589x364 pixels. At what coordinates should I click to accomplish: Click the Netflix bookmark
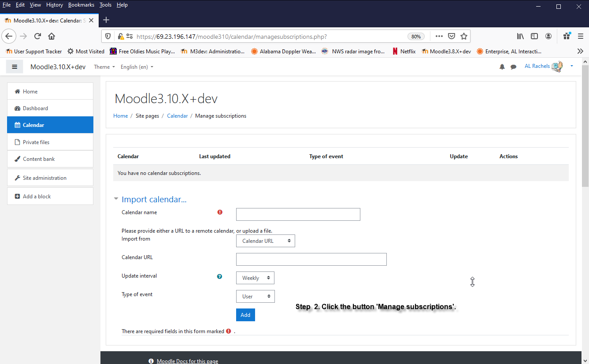[x=404, y=51]
